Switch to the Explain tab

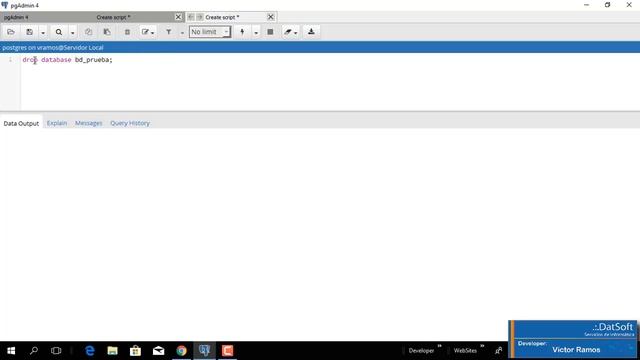(x=57, y=123)
